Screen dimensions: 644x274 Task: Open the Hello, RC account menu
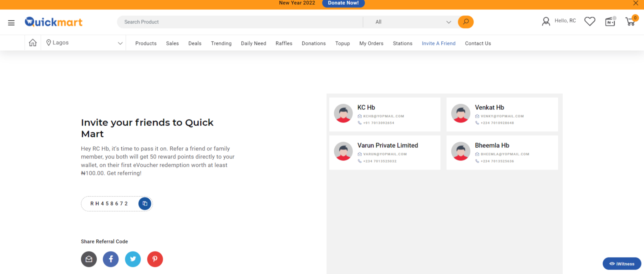coord(559,21)
